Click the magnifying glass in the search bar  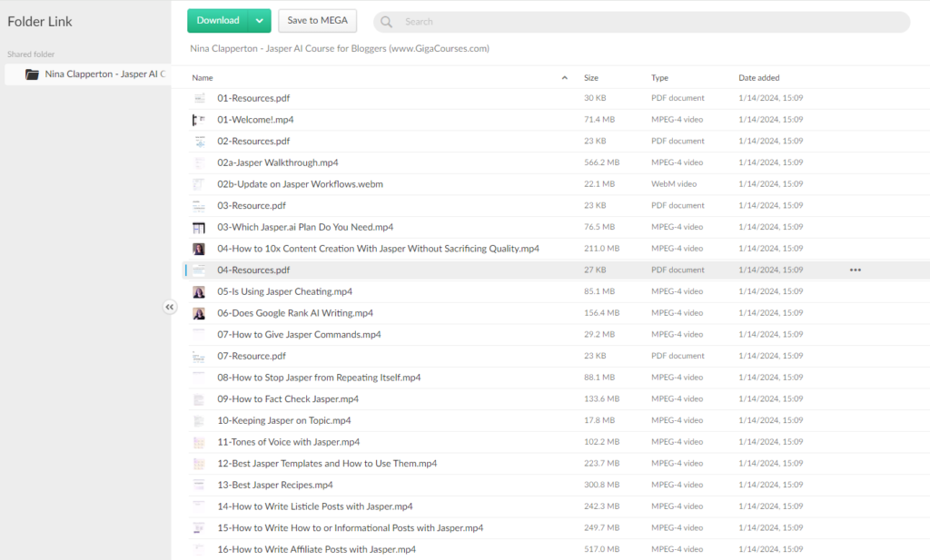pos(385,21)
